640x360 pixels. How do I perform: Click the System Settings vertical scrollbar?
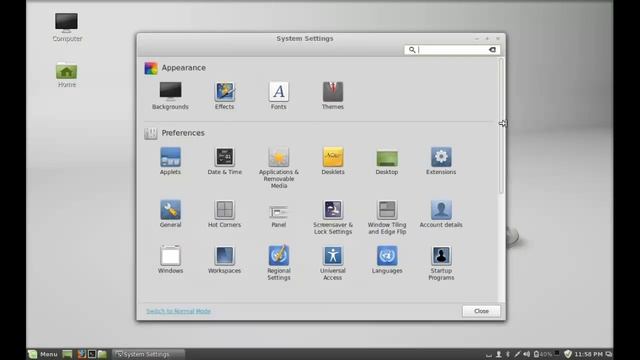click(x=501, y=126)
